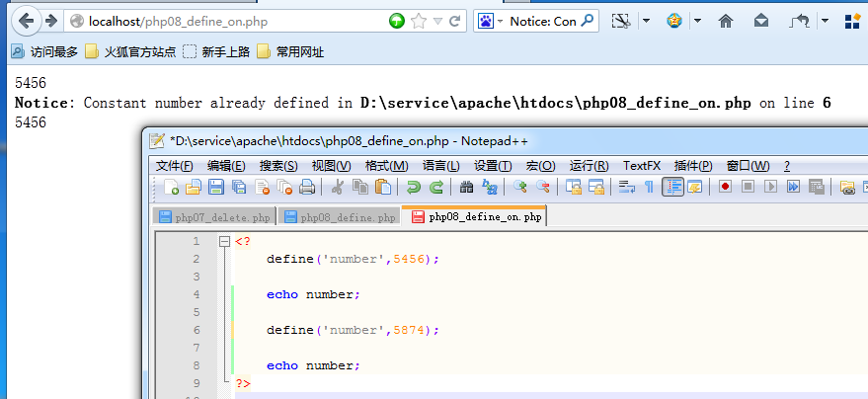This screenshot has height=399, width=868.
Task: Open the 语言(L) menu
Action: (x=440, y=166)
